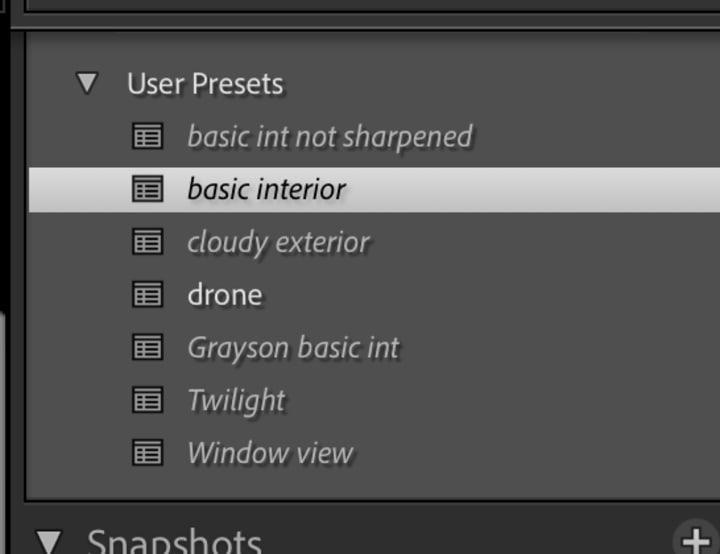Click the preset icon next to basic interior

click(148, 189)
